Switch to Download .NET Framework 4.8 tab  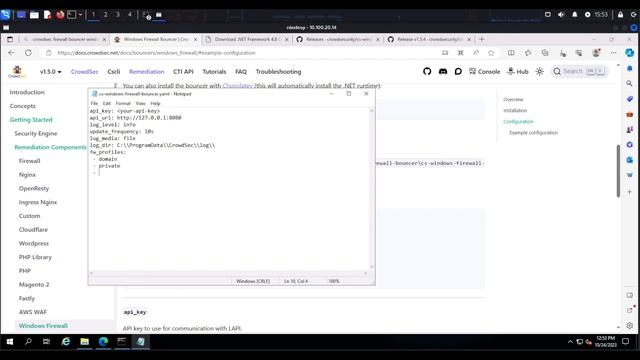[246, 39]
